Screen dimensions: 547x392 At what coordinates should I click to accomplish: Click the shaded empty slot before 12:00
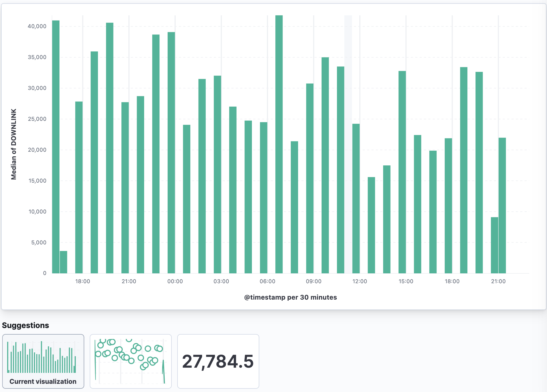coord(348,144)
